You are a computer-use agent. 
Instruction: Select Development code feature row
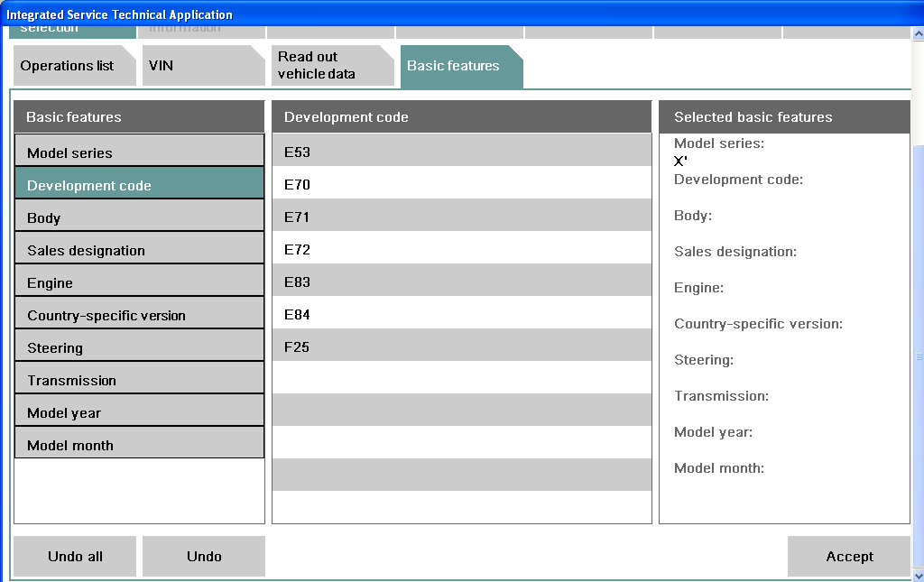[139, 182]
